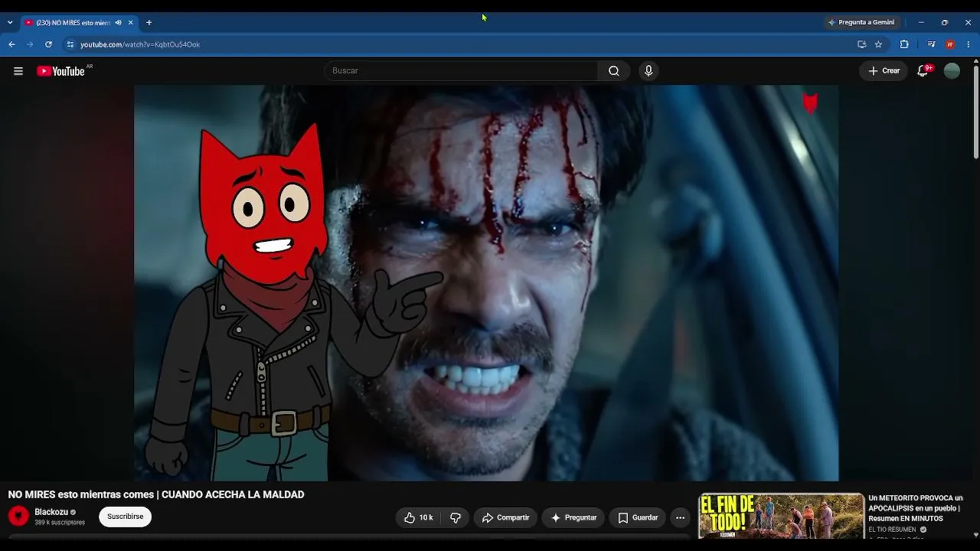The height and width of the screenshot is (551, 980).
Task: Open 'Un METEORITO PROVOCA un APOCALIPSIS' video title
Action: click(916, 508)
